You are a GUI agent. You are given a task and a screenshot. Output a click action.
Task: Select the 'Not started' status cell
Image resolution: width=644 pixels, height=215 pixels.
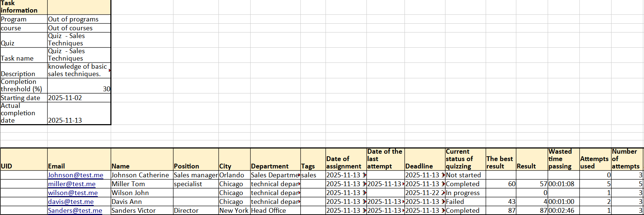tap(464, 175)
